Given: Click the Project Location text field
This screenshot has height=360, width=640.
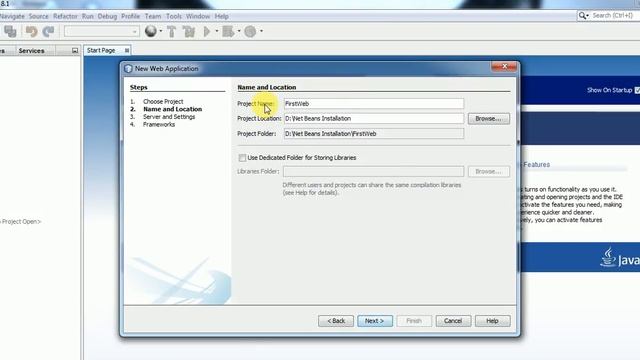Looking at the screenshot, I should click(373, 118).
